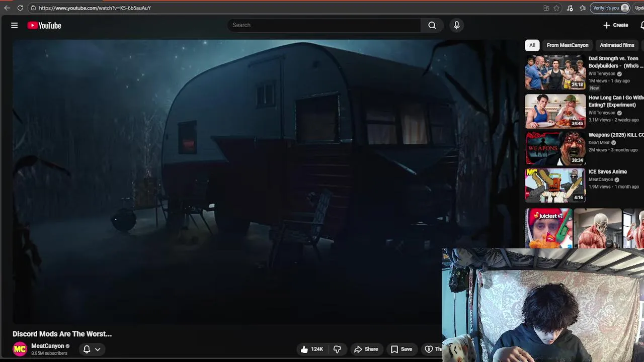Open the juiciest Shorts thumbnail

(549, 228)
